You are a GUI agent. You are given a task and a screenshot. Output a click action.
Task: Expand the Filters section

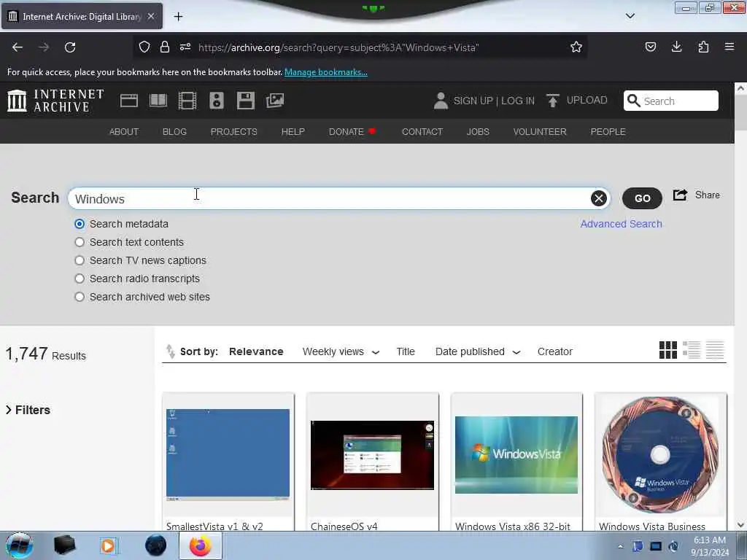click(28, 410)
